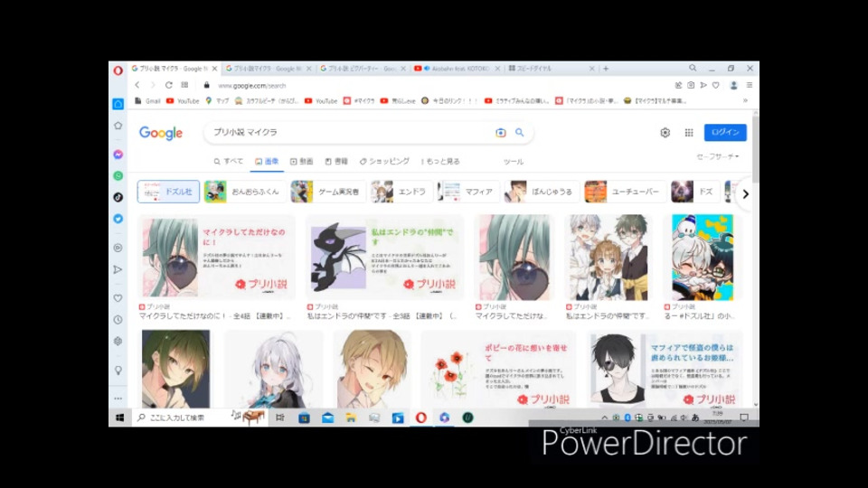
Task: Select the おんおらふくん suggestion chip
Action: click(245, 192)
